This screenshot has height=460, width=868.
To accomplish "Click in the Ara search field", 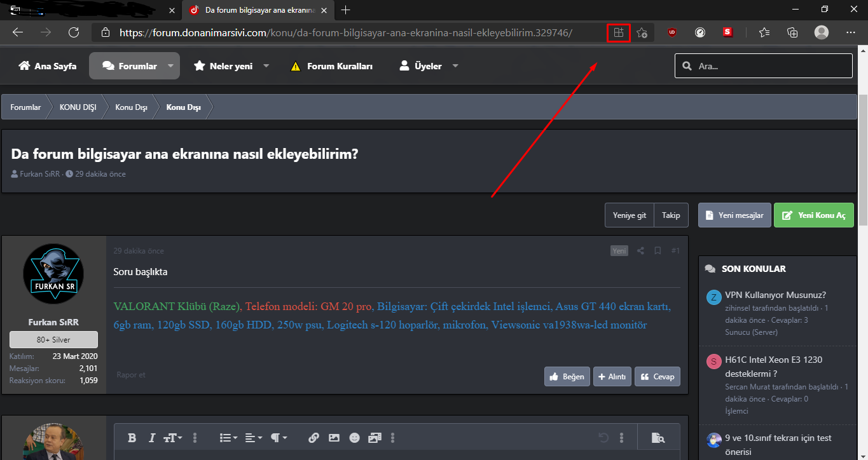I will [x=763, y=65].
